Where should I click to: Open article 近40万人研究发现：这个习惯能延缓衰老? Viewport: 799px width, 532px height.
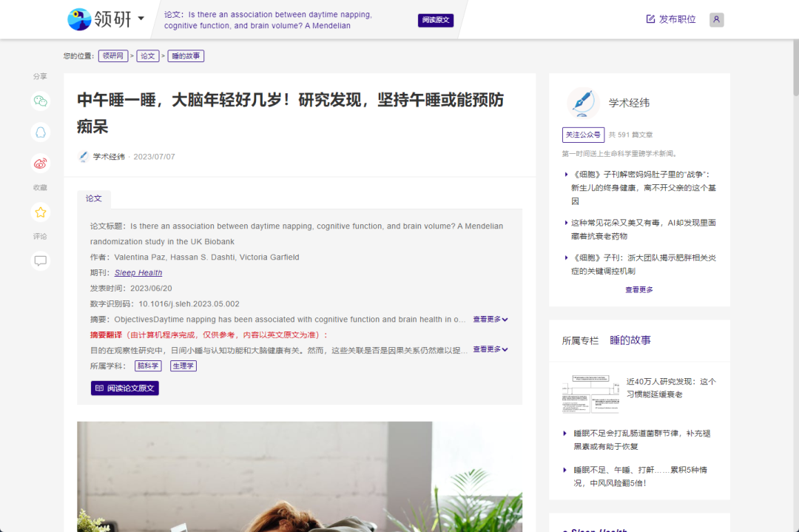click(x=671, y=388)
